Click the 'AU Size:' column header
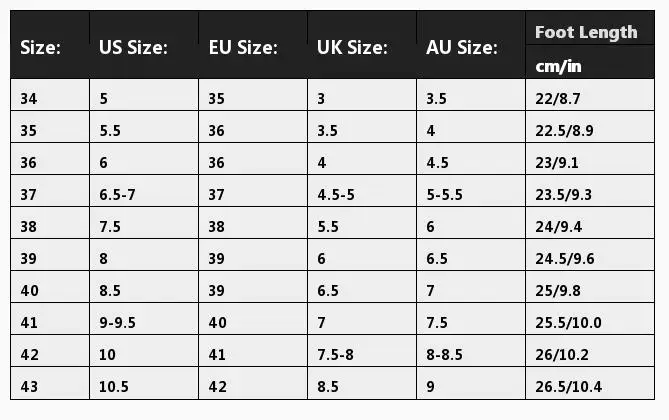This screenshot has height=420, width=669. pos(462,48)
